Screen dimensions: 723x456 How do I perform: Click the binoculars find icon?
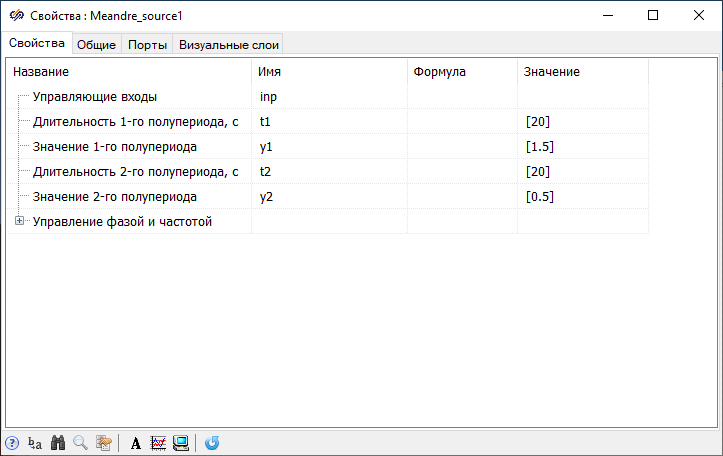(58, 443)
